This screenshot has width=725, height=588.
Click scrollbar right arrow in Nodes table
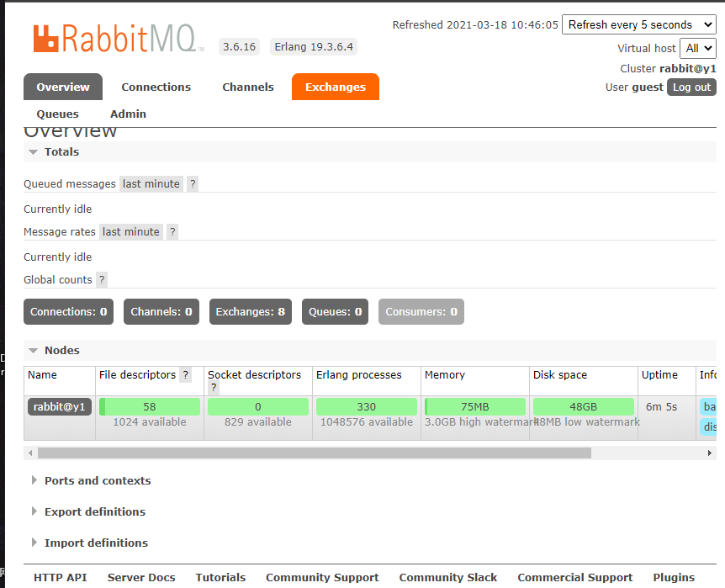(709, 453)
